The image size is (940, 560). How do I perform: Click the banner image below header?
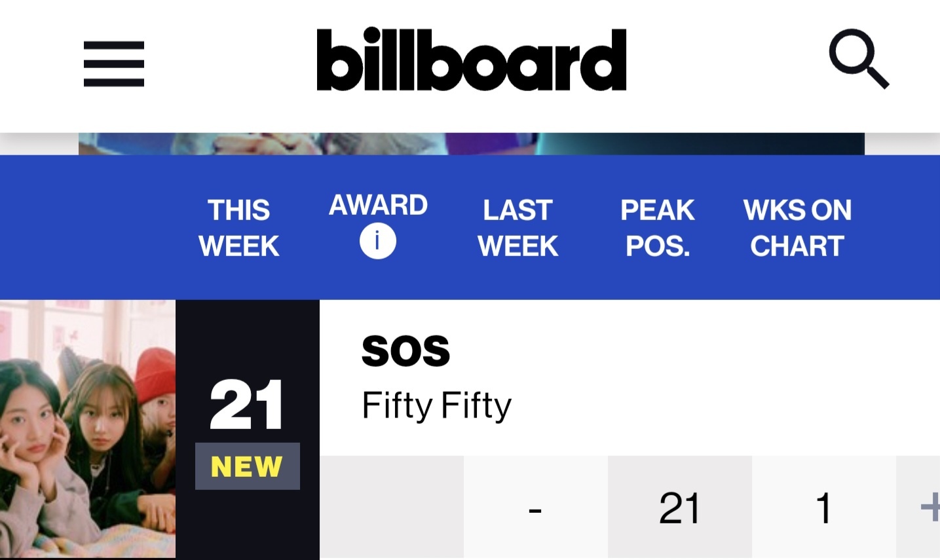(x=472, y=143)
